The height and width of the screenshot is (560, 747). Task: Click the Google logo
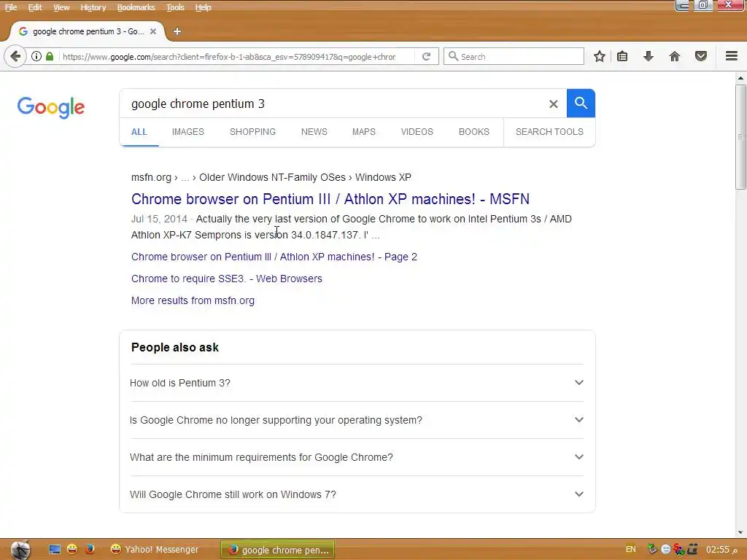(x=50, y=106)
